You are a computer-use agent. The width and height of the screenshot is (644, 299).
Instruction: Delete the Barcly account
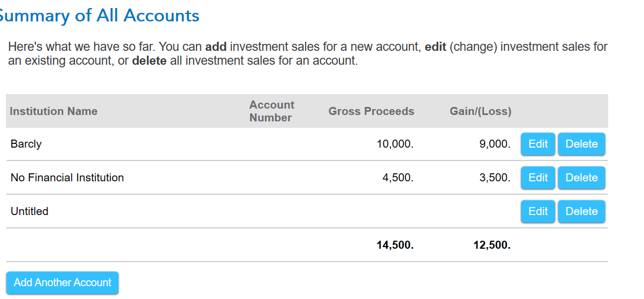click(581, 144)
